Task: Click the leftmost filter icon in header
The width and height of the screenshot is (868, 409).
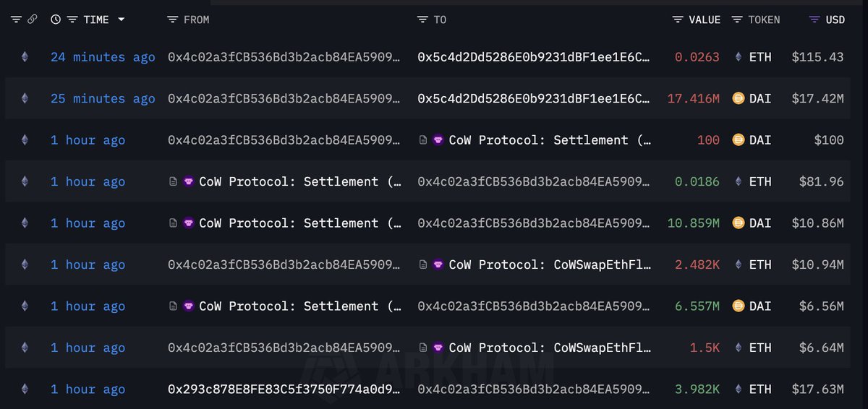Action: [16, 20]
